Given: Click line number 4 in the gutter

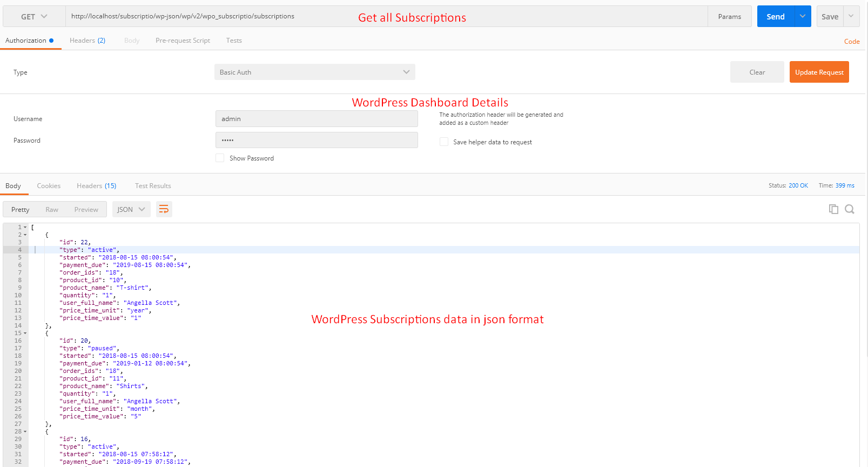Looking at the screenshot, I should pos(19,250).
